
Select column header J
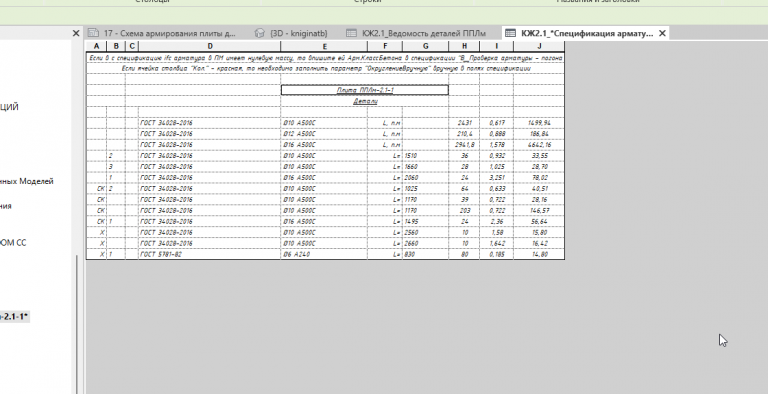pos(539,47)
